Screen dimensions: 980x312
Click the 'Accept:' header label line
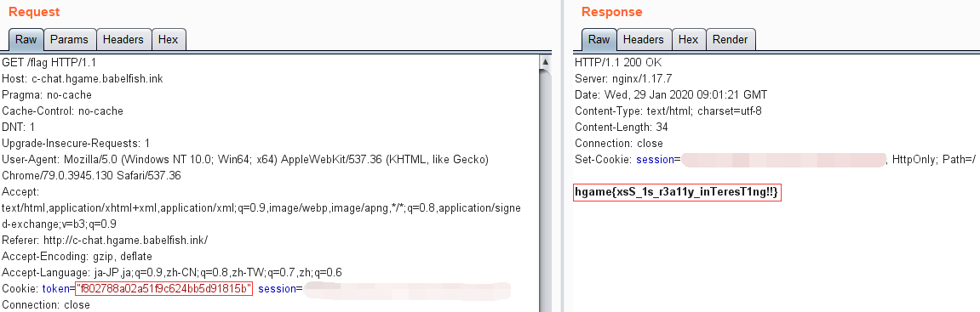(20, 192)
